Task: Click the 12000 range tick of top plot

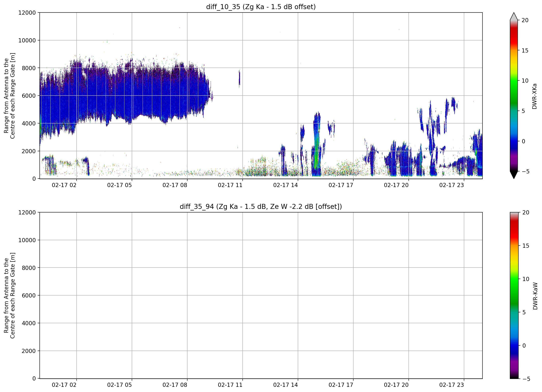Action: click(27, 13)
